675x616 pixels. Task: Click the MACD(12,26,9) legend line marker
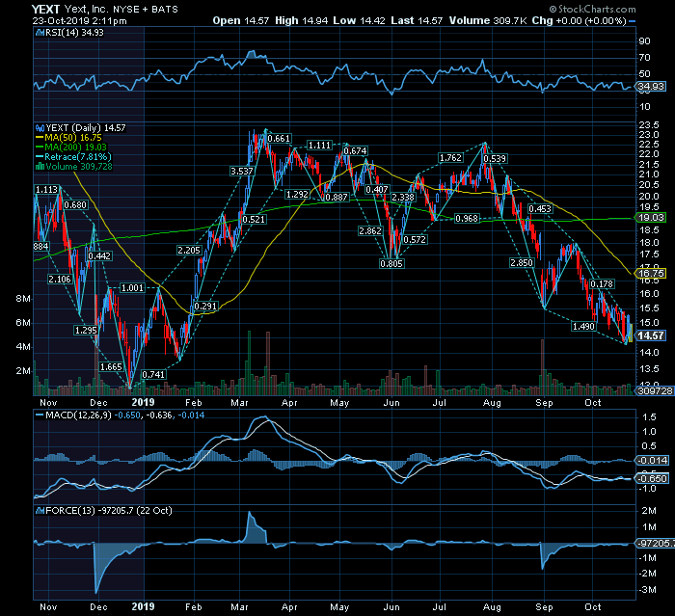[40, 415]
